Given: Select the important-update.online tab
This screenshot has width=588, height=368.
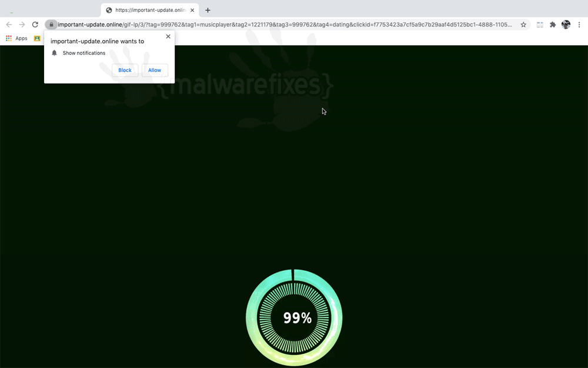Looking at the screenshot, I should (x=149, y=10).
